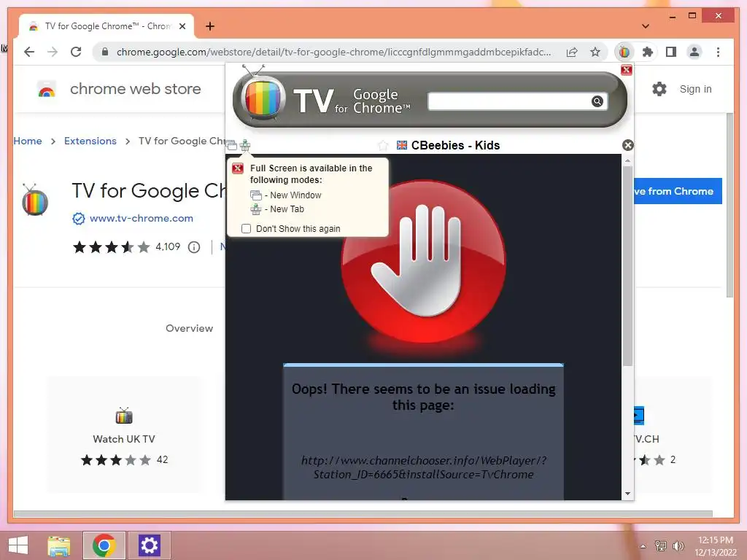
Task: Open channel in new window icon
Action: (x=231, y=145)
